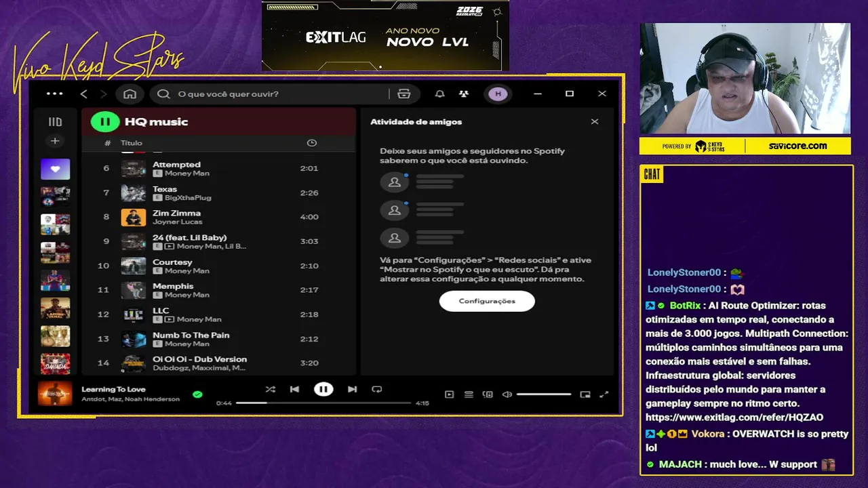
Task: Toggle shuffle playback
Action: pyautogui.click(x=271, y=389)
